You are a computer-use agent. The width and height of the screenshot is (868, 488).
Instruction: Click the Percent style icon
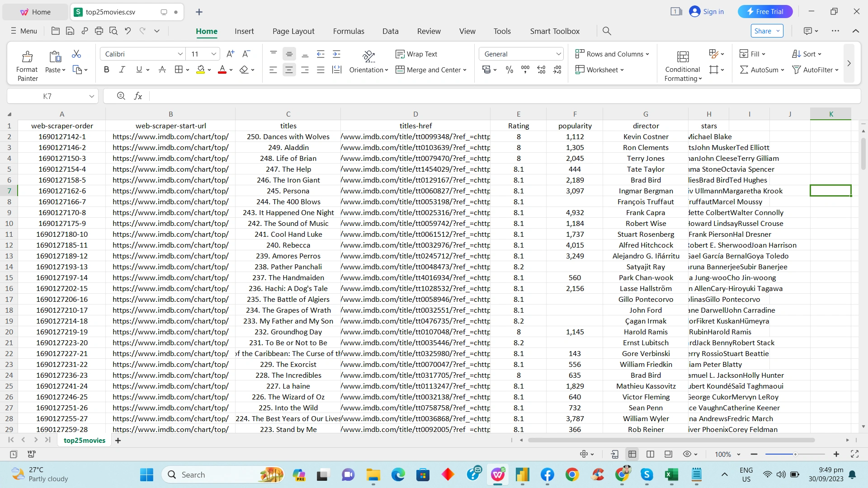509,70
